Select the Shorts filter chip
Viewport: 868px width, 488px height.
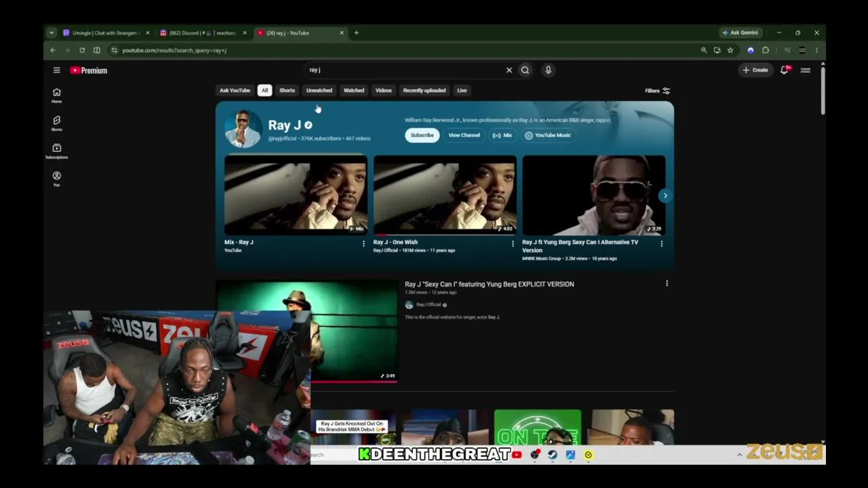tap(287, 90)
